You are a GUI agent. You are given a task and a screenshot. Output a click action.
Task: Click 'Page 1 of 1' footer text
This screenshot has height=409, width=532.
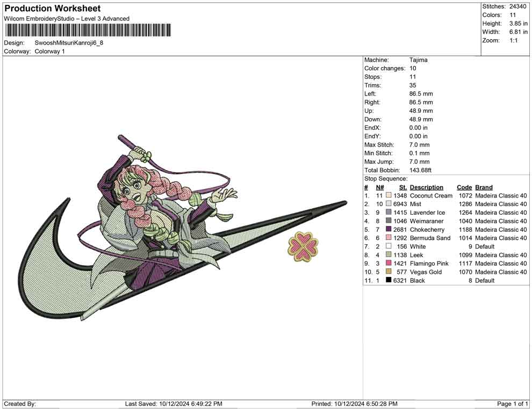(512, 404)
